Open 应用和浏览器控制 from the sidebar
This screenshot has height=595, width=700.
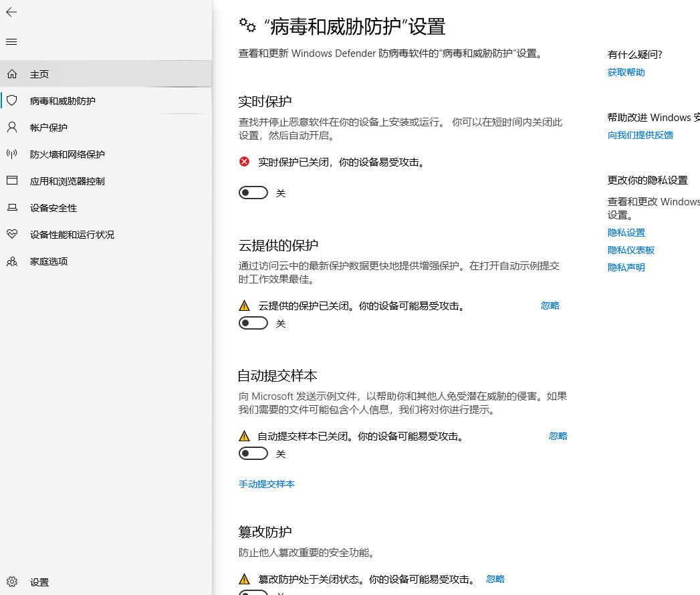12,181
